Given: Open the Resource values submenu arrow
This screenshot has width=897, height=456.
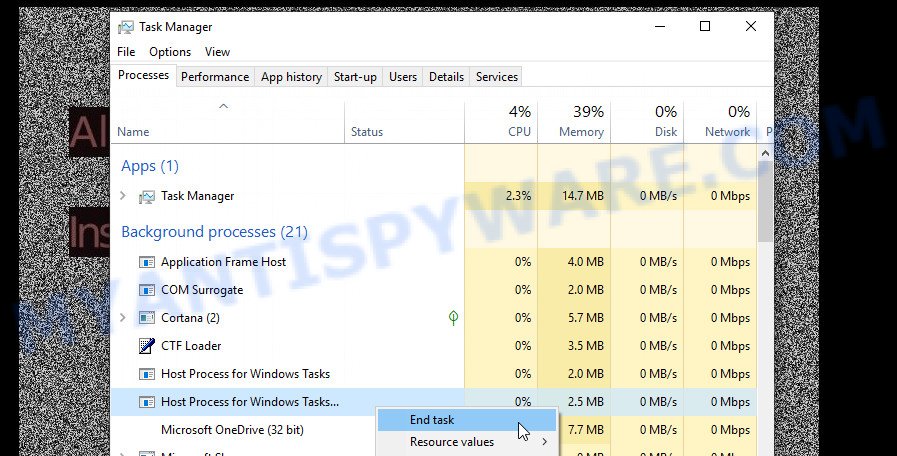Looking at the screenshot, I should pos(544,442).
